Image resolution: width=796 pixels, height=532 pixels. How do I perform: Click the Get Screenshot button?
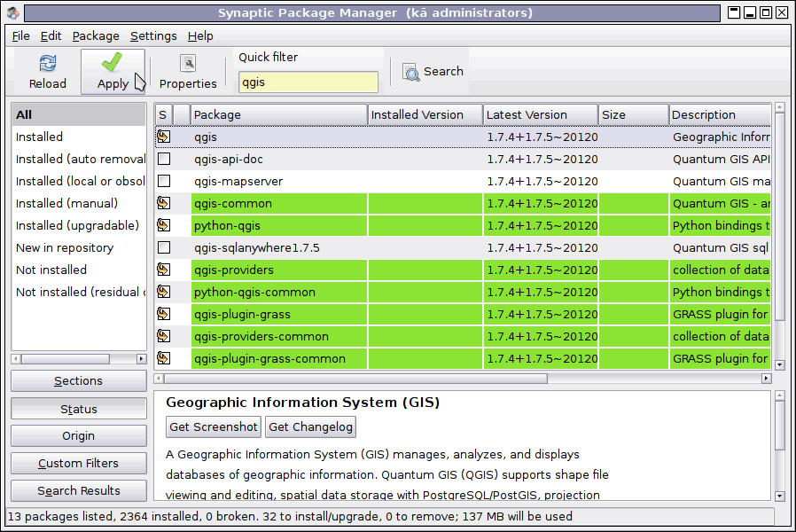tap(214, 426)
